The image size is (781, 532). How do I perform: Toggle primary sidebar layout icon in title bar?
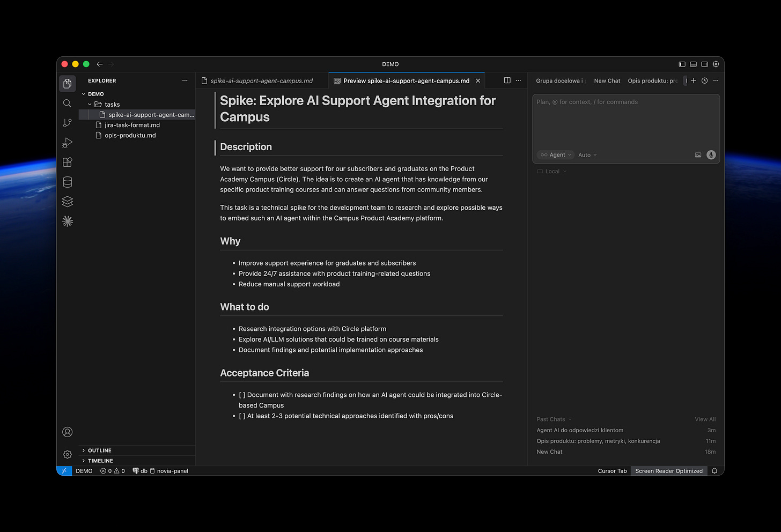(682, 64)
